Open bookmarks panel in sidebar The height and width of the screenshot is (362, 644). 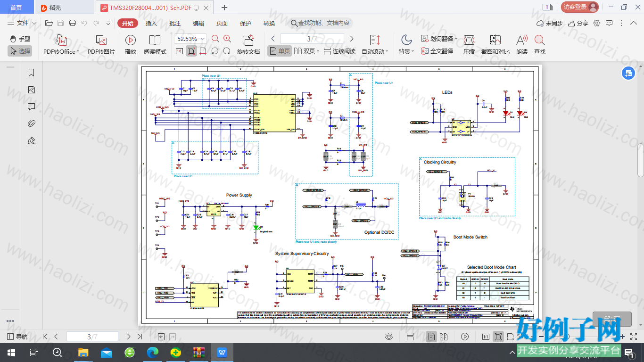tap(32, 73)
